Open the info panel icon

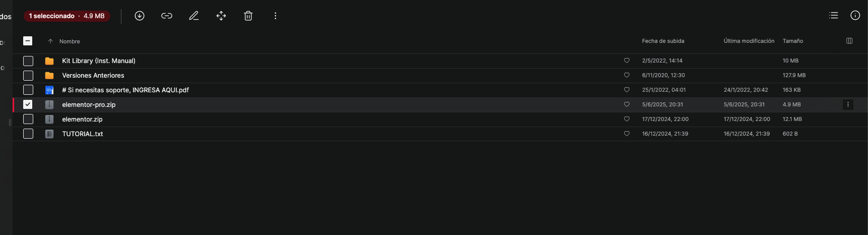(855, 15)
